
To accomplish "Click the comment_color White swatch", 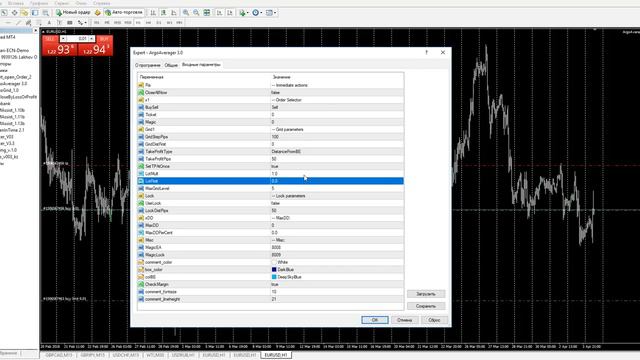I will coord(274,262).
